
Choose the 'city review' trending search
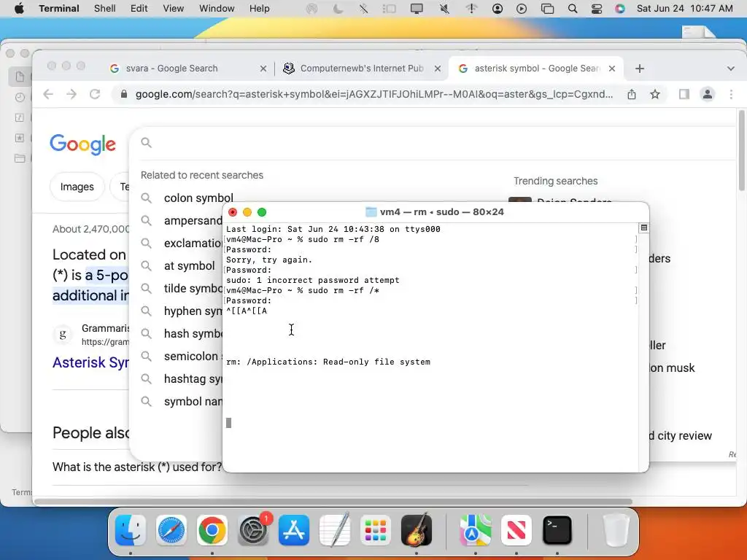[681, 436]
